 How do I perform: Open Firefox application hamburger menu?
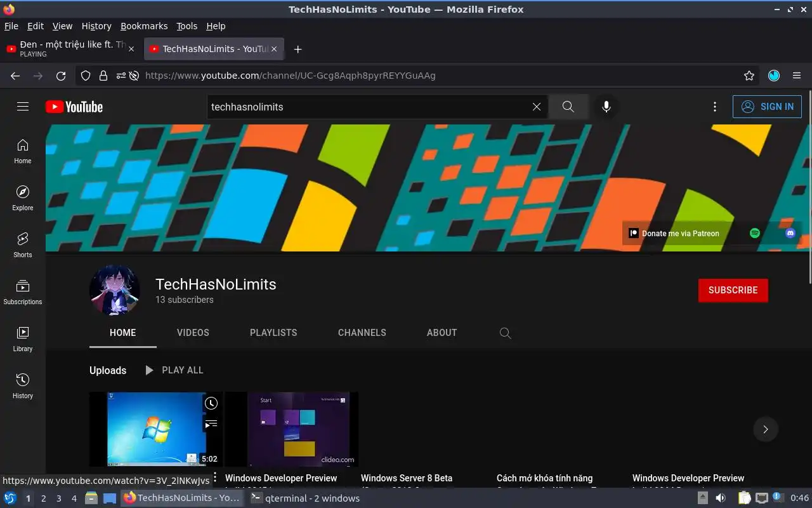(797, 76)
